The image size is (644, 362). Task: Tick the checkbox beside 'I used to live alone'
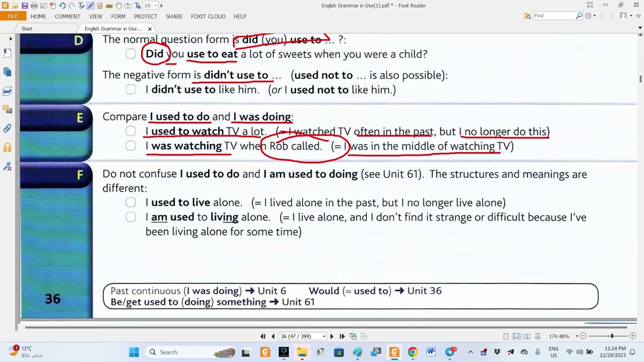click(131, 202)
